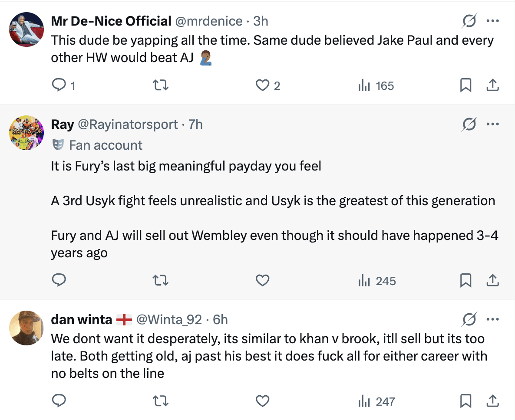Screen dimensions: 515x420
Task: Click Mr De-Nice Official's profile picture
Action: tap(26, 29)
